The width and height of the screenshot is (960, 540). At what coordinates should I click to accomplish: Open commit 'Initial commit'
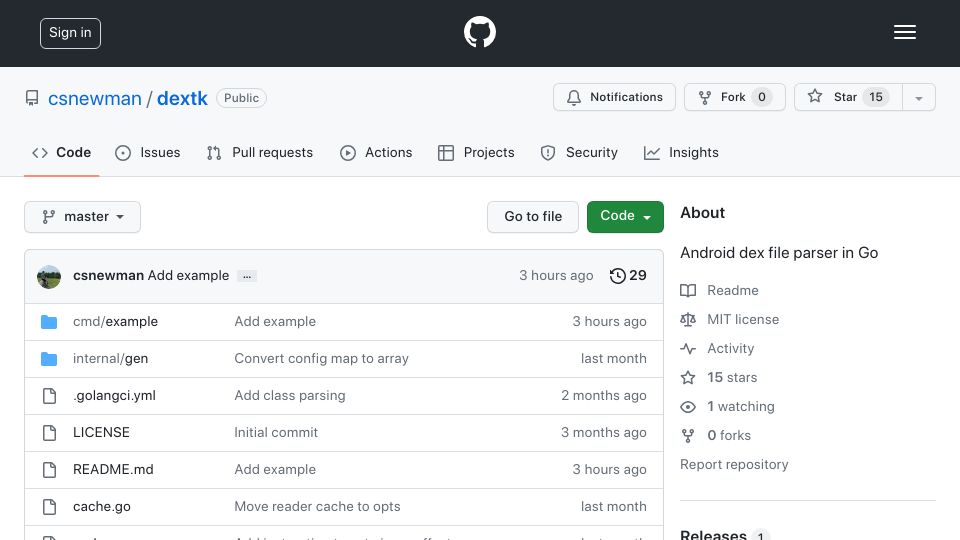coord(276,432)
